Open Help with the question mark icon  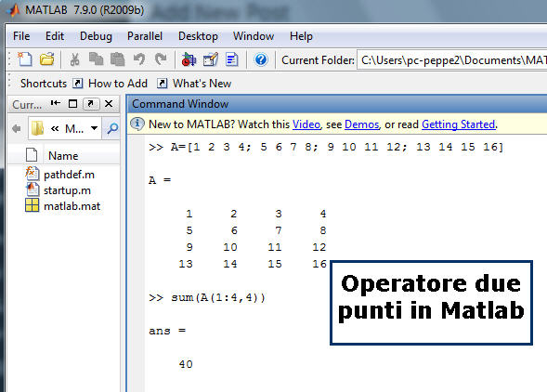pyautogui.click(x=261, y=59)
